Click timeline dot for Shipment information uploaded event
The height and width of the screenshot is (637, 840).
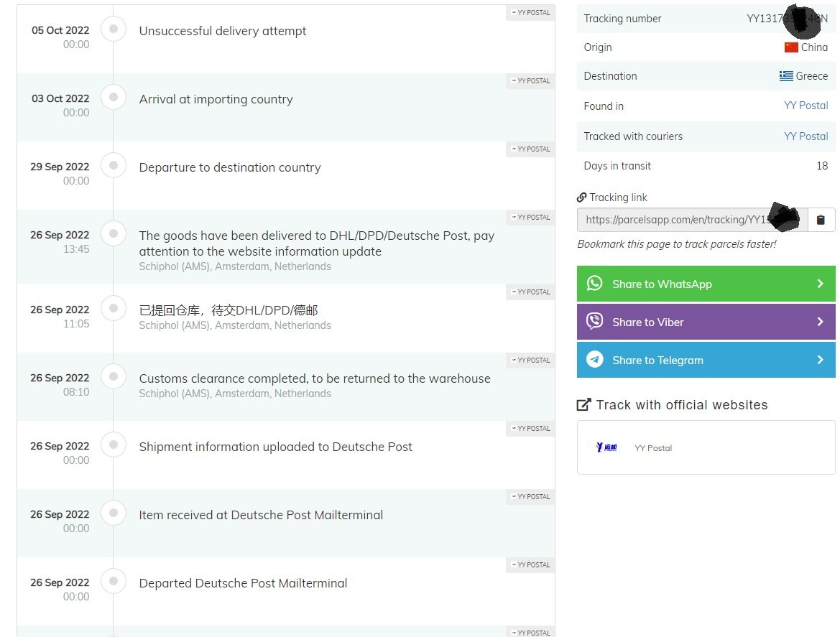tap(114, 445)
